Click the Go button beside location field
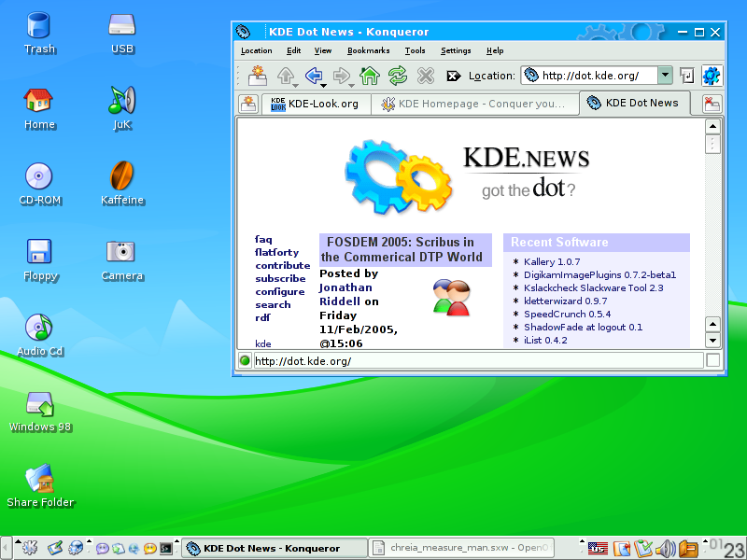 point(687,76)
